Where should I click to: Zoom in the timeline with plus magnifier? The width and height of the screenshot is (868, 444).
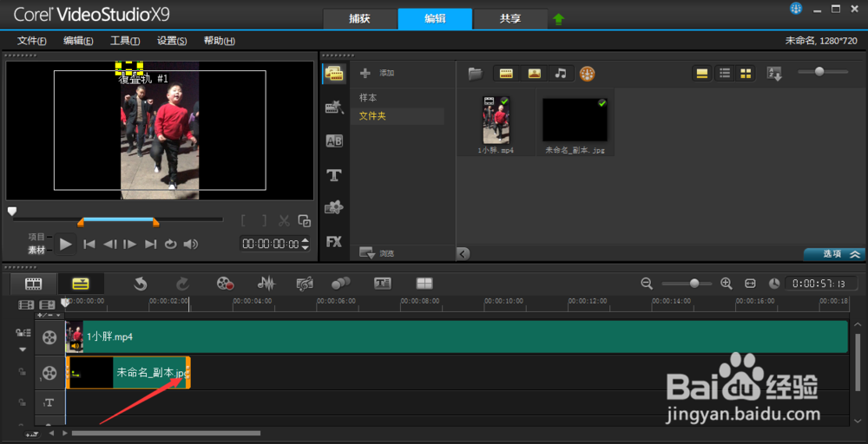pos(727,283)
